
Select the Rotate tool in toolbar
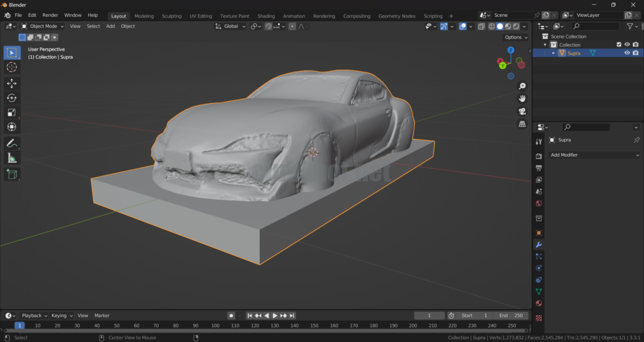pyautogui.click(x=12, y=98)
